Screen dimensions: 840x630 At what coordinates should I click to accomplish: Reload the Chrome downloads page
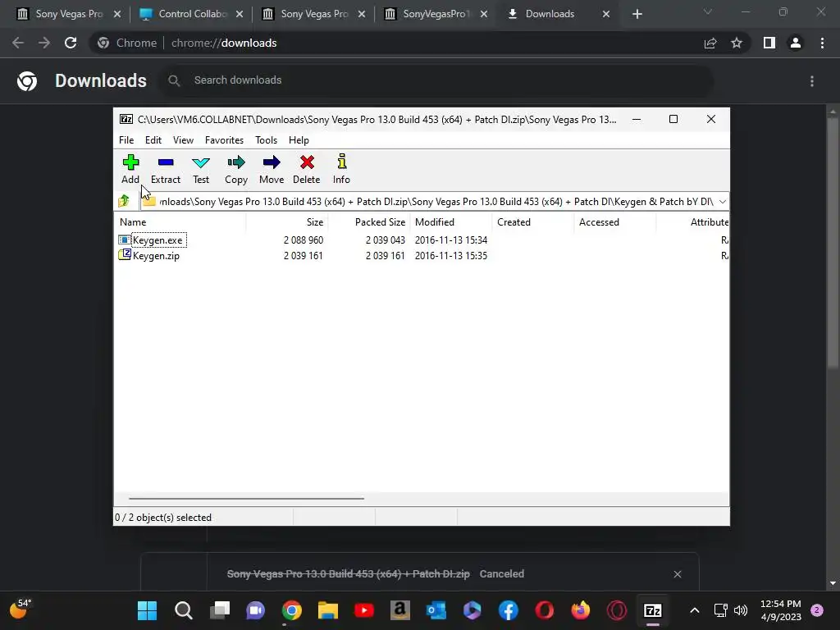coord(71,43)
